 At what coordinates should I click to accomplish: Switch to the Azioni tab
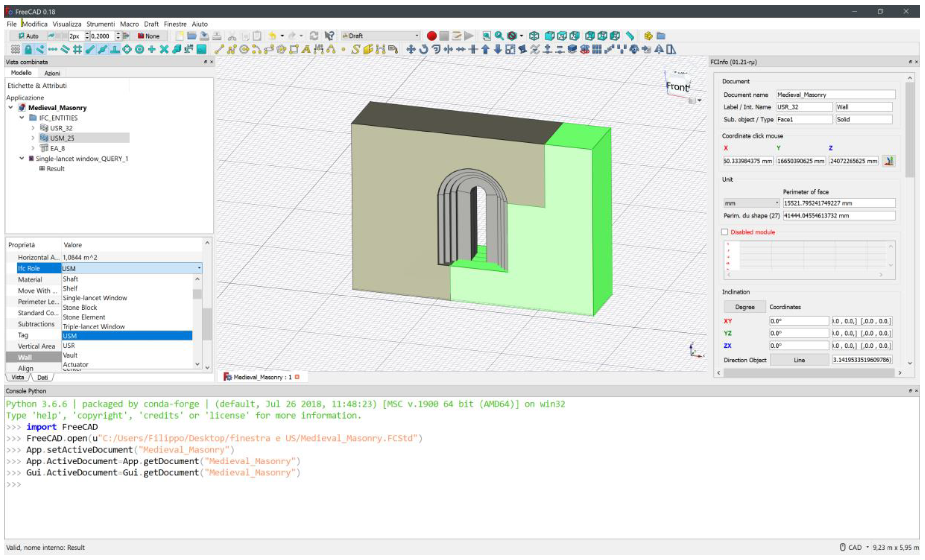pyautogui.click(x=52, y=73)
